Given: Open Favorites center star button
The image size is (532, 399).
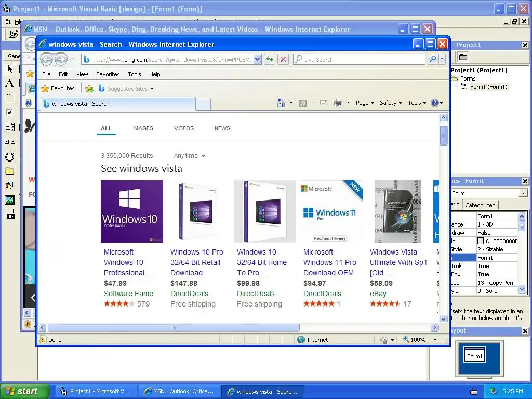Looking at the screenshot, I should point(58,88).
